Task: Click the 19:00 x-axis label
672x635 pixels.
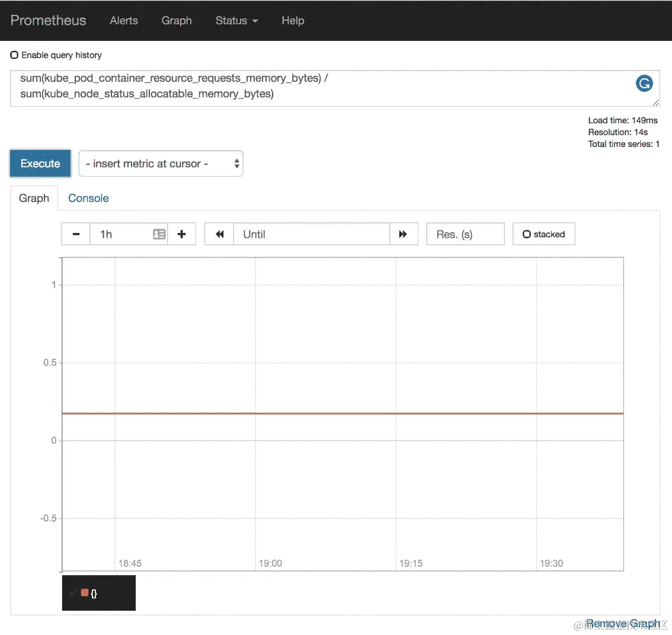Action: 270,563
